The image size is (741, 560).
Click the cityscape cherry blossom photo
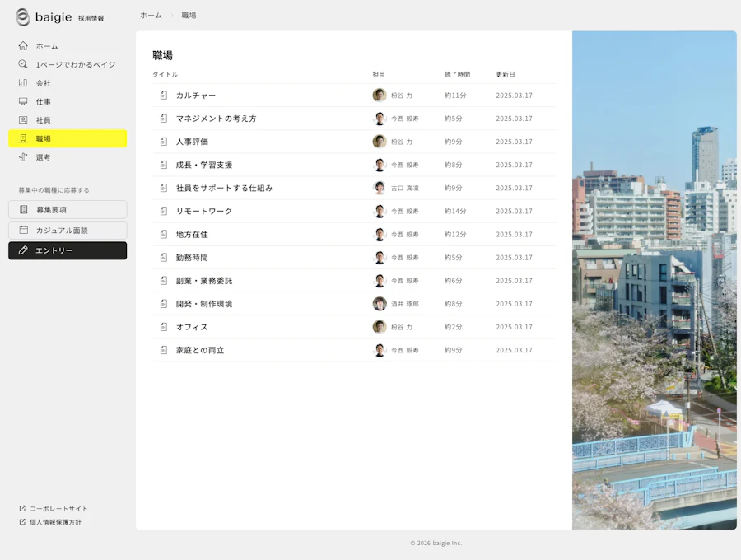(x=654, y=280)
